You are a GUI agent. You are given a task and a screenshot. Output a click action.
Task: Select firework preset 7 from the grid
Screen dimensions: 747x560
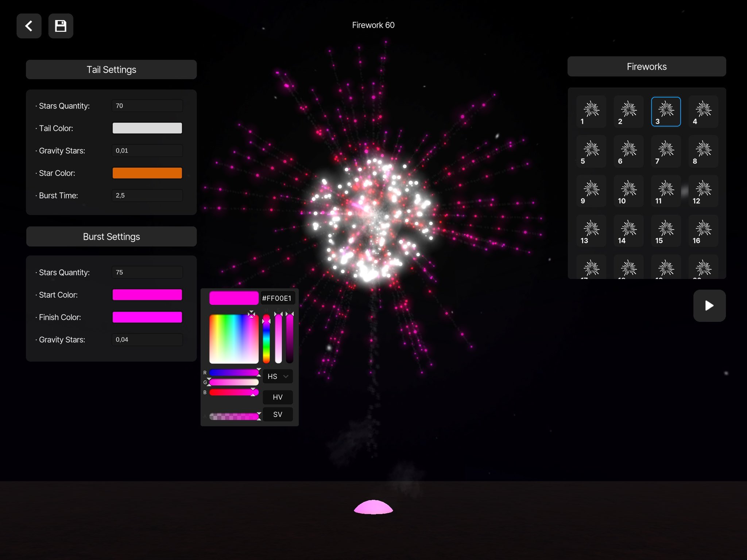665,150
